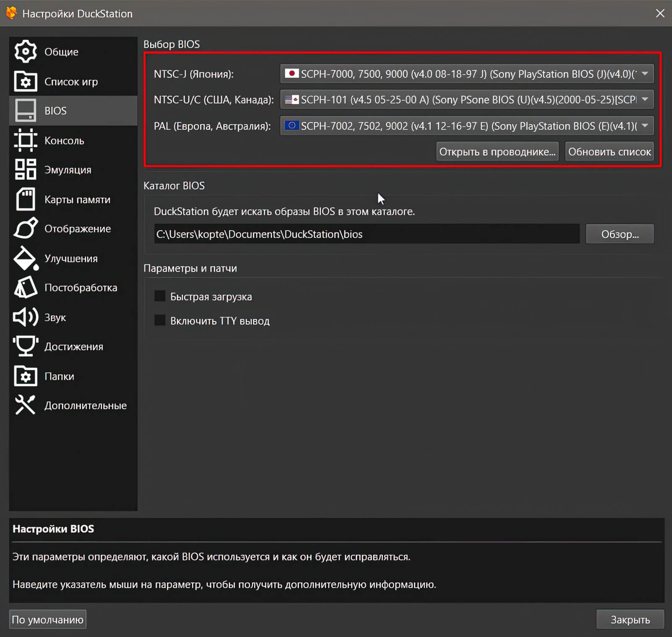Click the Список игр folder icon
This screenshot has height=637, width=672.
[x=26, y=81]
